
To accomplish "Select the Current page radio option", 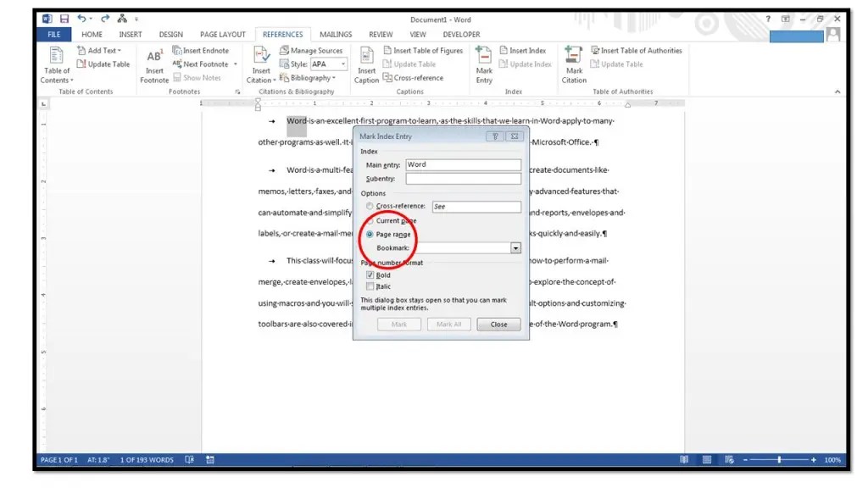I will (370, 221).
